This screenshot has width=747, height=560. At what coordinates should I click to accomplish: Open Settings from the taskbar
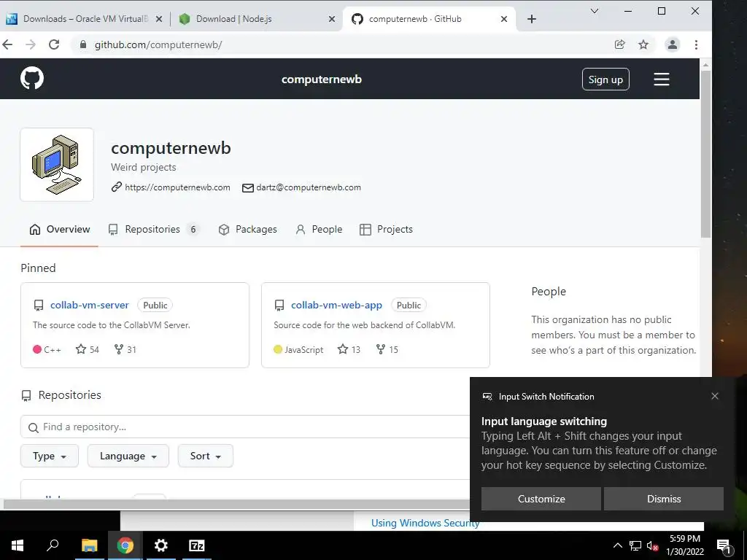tap(161, 545)
